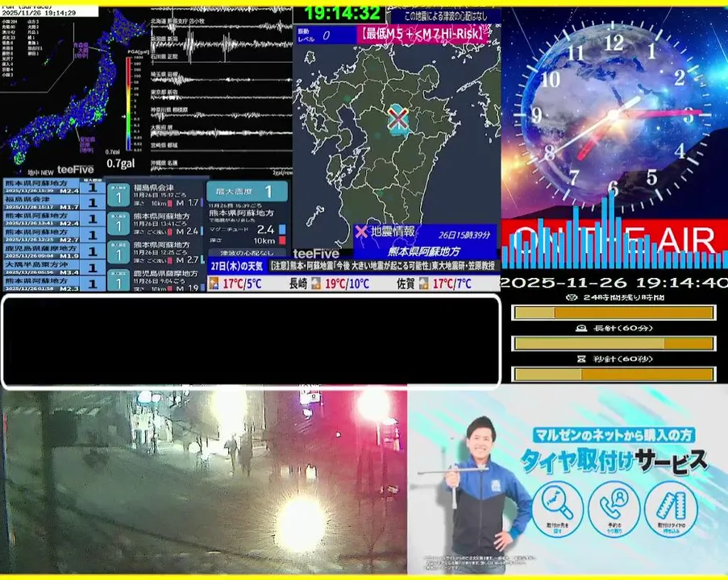Viewport: 728px width, 580px height.
Task: Click the 振動レベル 0 indicator
Action: click(326, 35)
